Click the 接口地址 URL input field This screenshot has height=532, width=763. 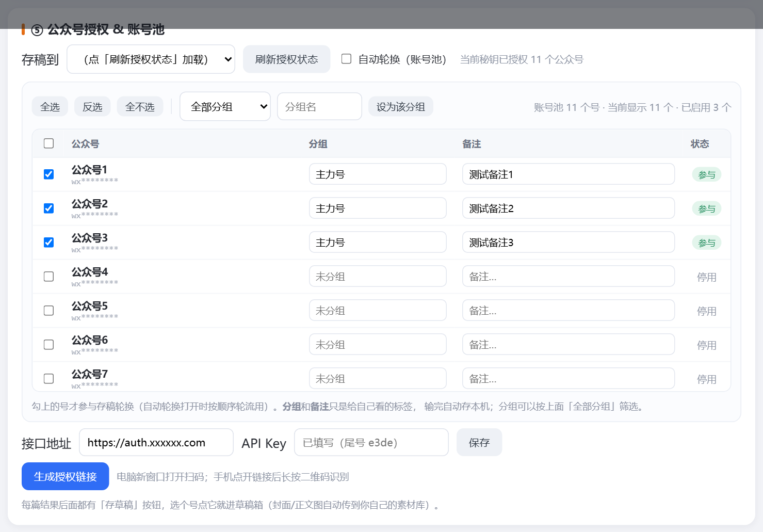click(156, 442)
